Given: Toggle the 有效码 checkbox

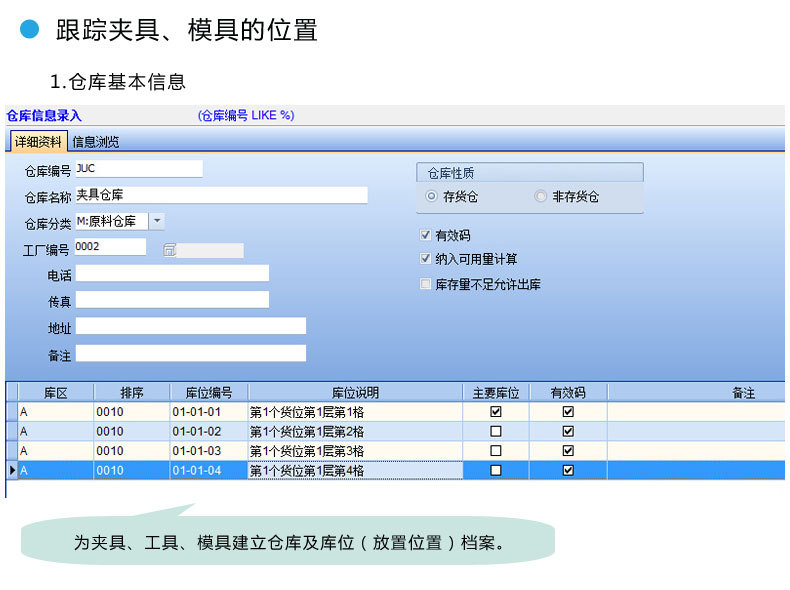Looking at the screenshot, I should [426, 236].
